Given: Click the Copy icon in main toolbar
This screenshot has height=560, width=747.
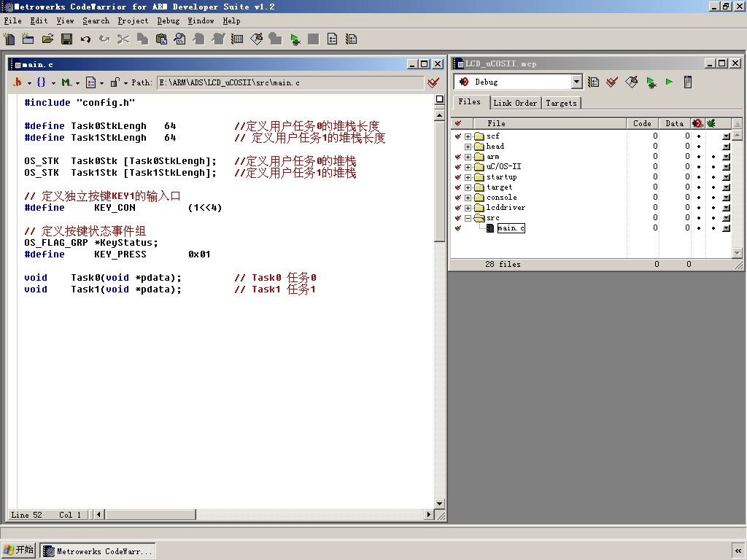Looking at the screenshot, I should point(142,39).
